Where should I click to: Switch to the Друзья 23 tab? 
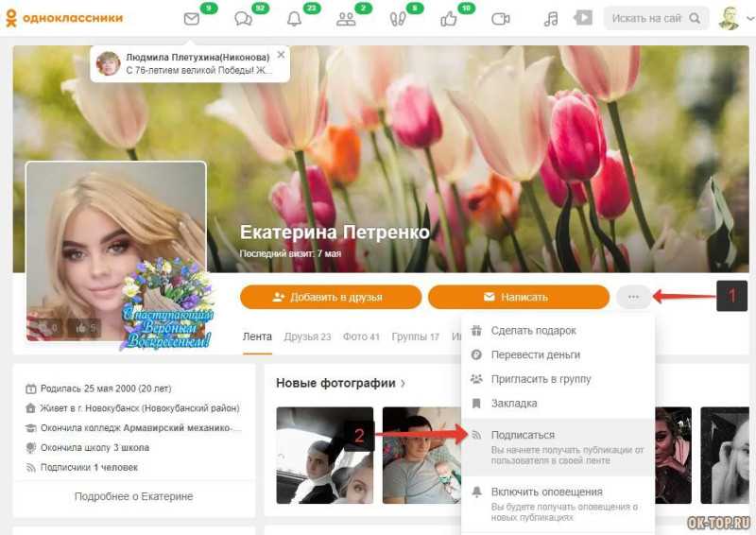307,337
